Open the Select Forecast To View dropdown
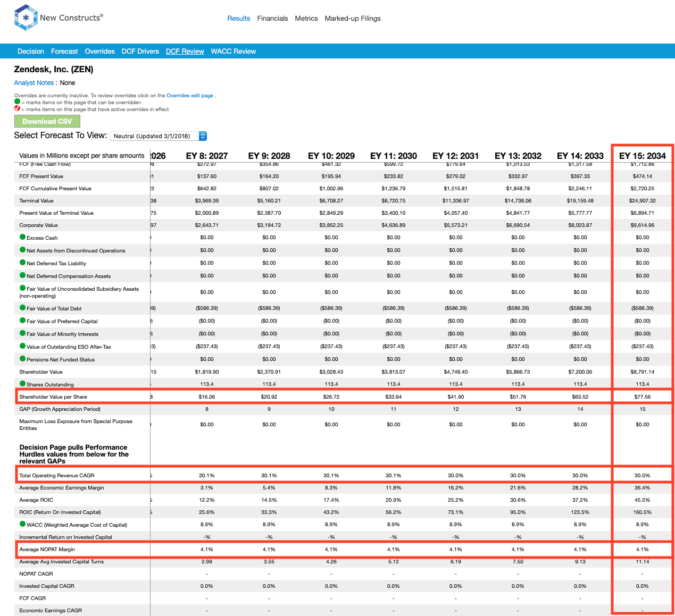 pos(159,136)
